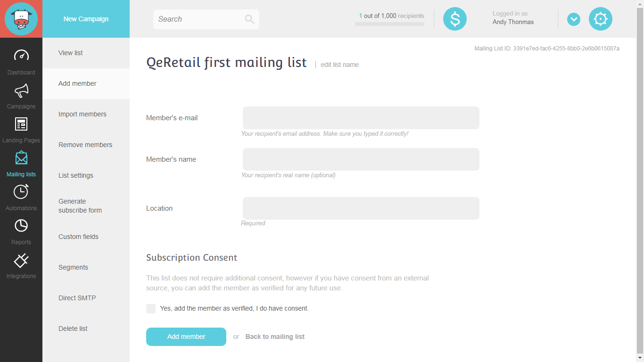644x362 pixels.
Task: Open the settings gear icon
Action: point(600,19)
